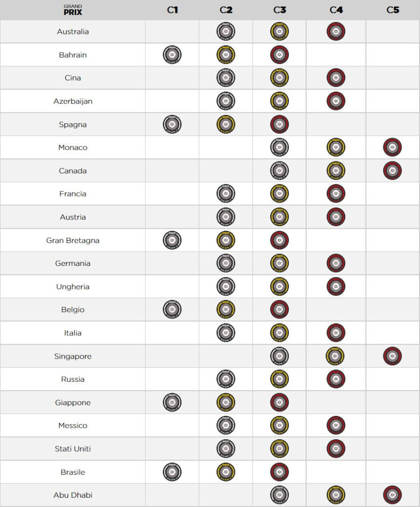
Task: Click the C3 column header
Action: [280, 10]
